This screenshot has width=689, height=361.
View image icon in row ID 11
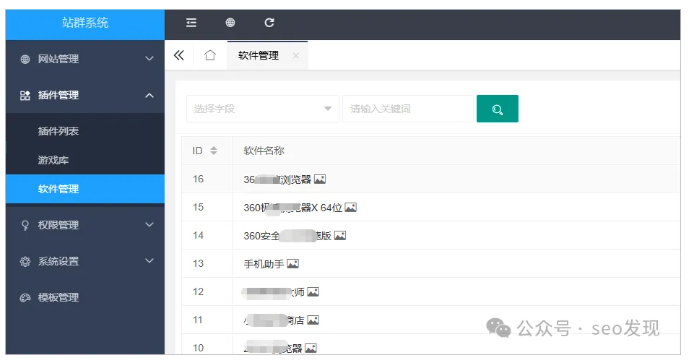(313, 320)
